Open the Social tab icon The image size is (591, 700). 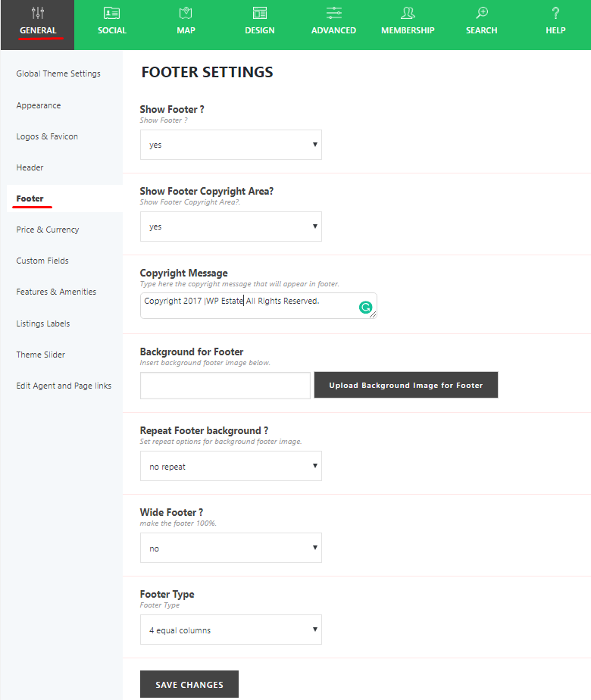click(x=111, y=13)
